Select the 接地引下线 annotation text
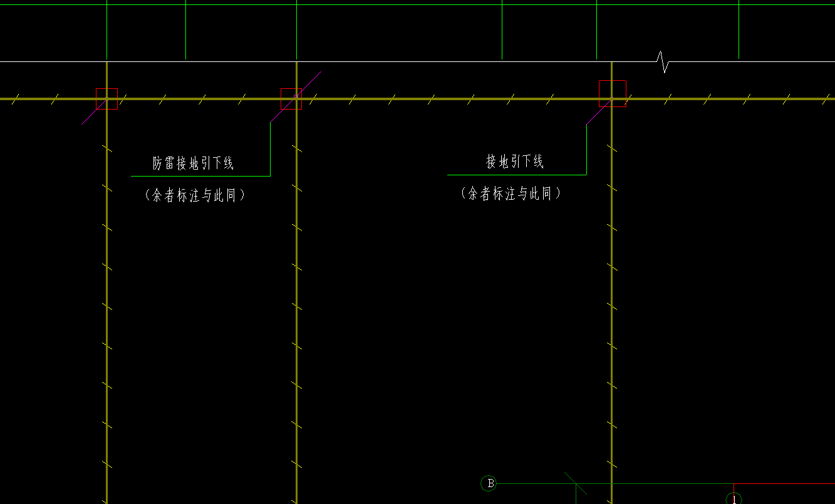The height and width of the screenshot is (504, 835). (514, 162)
